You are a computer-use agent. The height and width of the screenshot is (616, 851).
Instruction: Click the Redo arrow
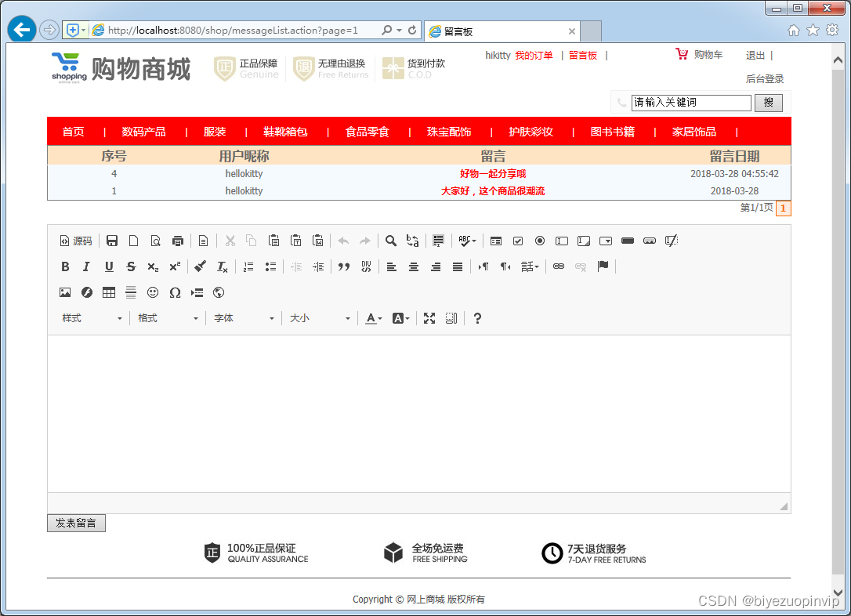pyautogui.click(x=364, y=241)
